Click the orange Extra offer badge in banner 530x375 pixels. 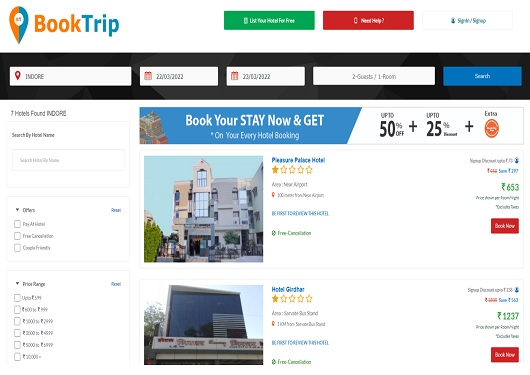point(491,129)
